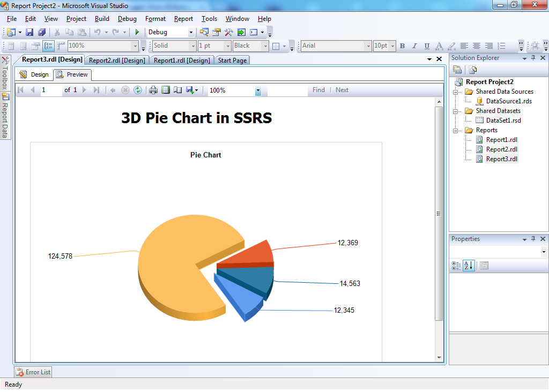Screen dimensions: 549x392
Task: Toggle bold text formatting
Action: [402, 46]
